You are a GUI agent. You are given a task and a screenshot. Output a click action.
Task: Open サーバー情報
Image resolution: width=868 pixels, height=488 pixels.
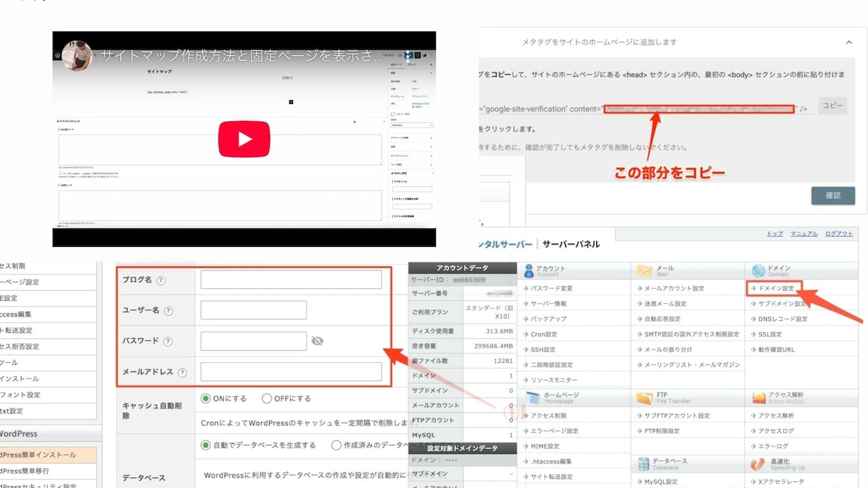549,304
